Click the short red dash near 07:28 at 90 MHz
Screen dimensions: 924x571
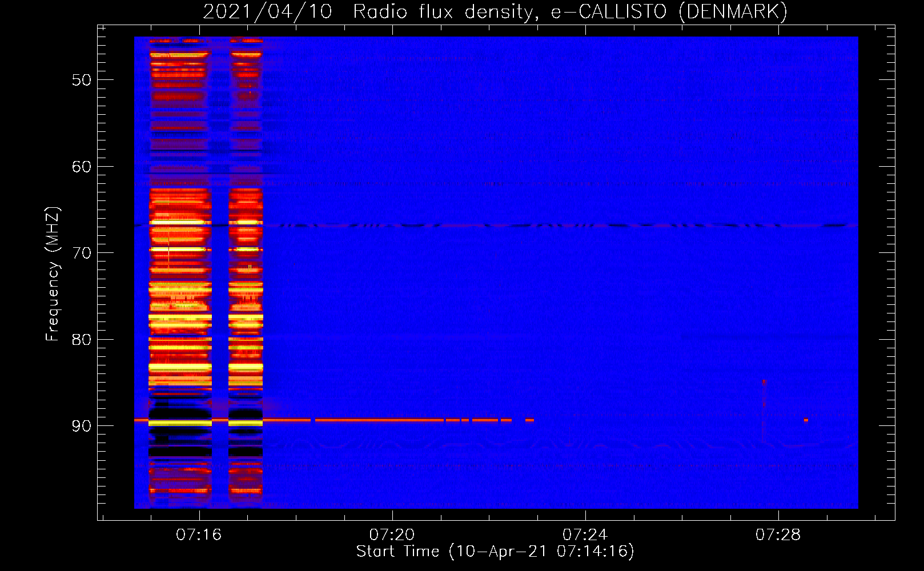point(806,420)
